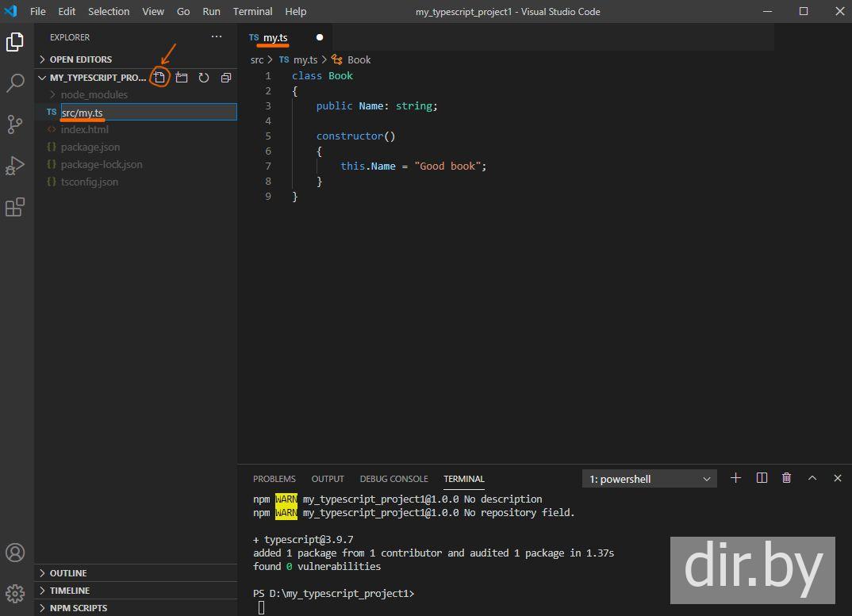Split the terminal panel
Image resolution: width=852 pixels, height=616 pixels.
pyautogui.click(x=762, y=478)
